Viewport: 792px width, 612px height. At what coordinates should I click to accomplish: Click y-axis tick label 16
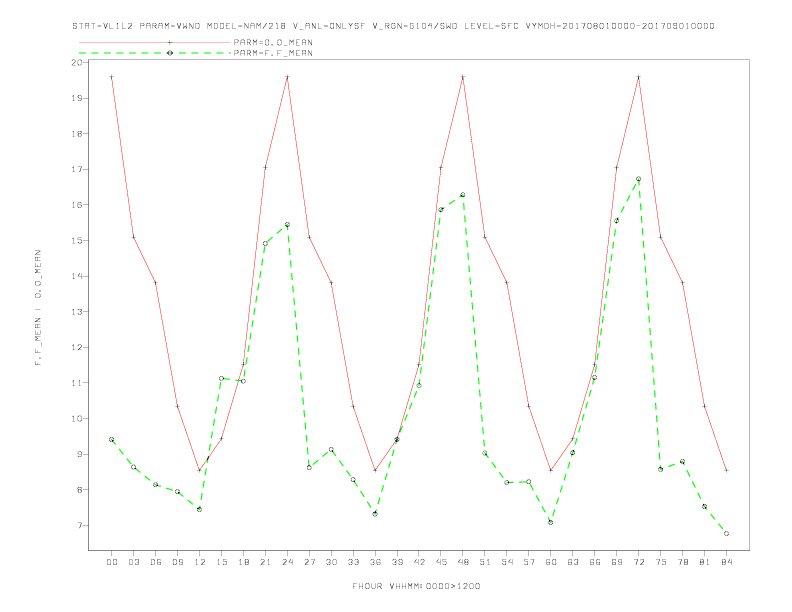click(77, 205)
